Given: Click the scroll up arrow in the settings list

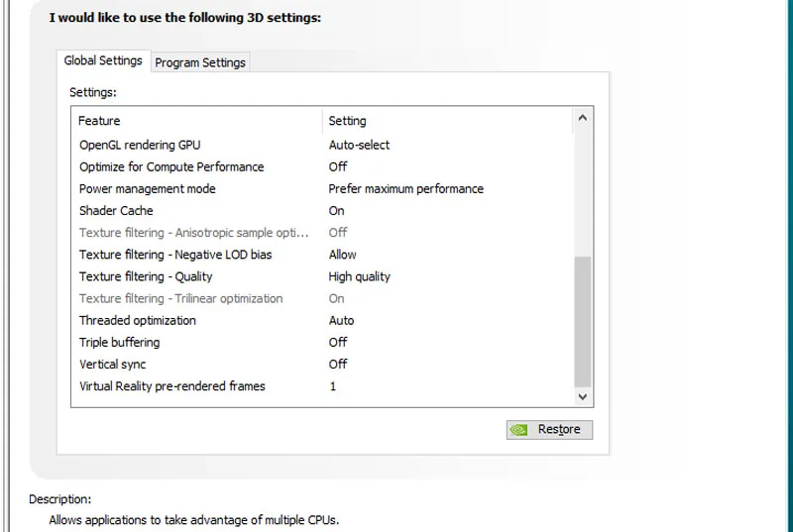Looking at the screenshot, I should pos(582,118).
